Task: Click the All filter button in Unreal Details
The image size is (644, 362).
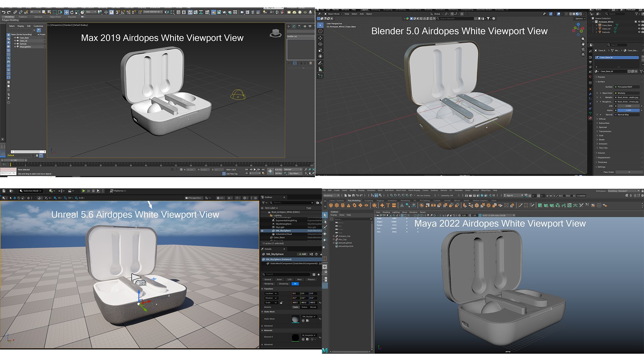Action: tap(295, 284)
